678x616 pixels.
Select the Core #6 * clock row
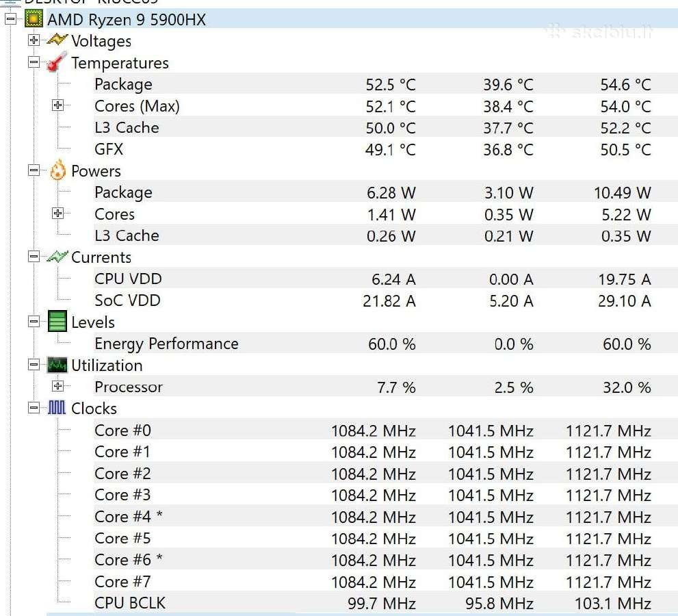pyautogui.click(x=386, y=560)
